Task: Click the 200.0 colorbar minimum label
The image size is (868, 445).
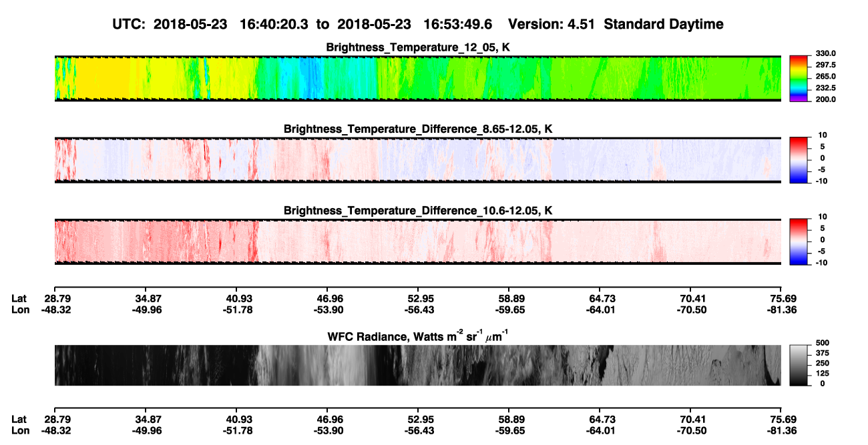Action: point(827,99)
